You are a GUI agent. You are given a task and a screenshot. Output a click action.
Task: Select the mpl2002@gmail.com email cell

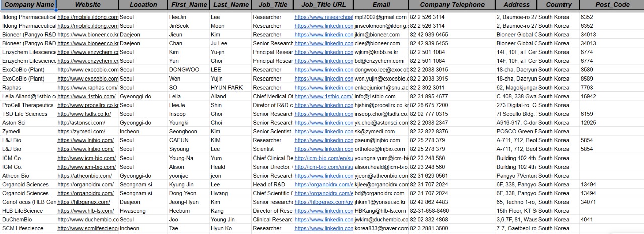coord(381,17)
